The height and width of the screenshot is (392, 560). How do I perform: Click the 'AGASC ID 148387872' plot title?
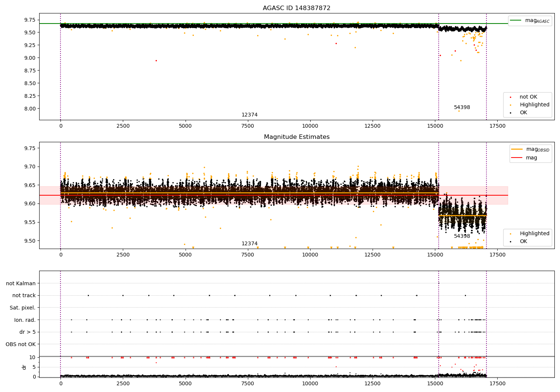[x=296, y=8]
